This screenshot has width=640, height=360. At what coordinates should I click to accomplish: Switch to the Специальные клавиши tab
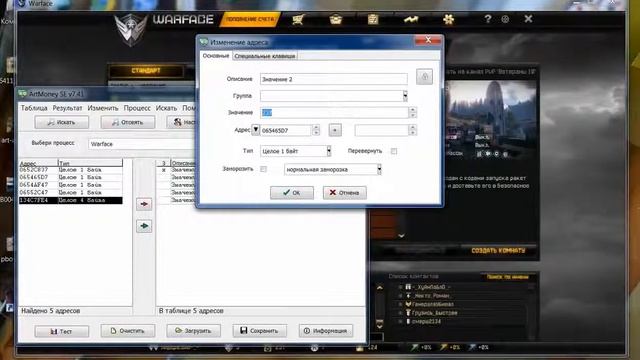[265, 56]
